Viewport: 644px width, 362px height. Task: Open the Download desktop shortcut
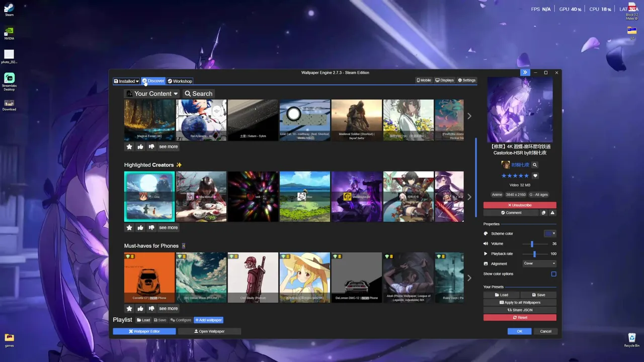[x=9, y=105]
